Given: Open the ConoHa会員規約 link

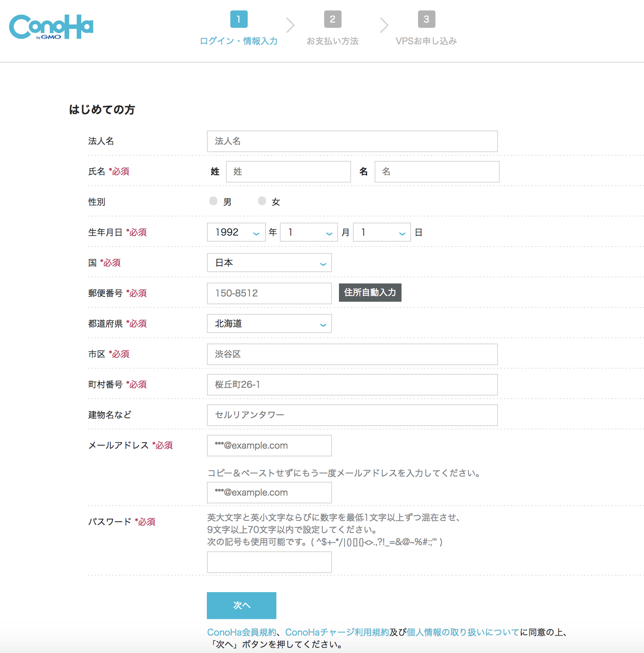Looking at the screenshot, I should [242, 632].
